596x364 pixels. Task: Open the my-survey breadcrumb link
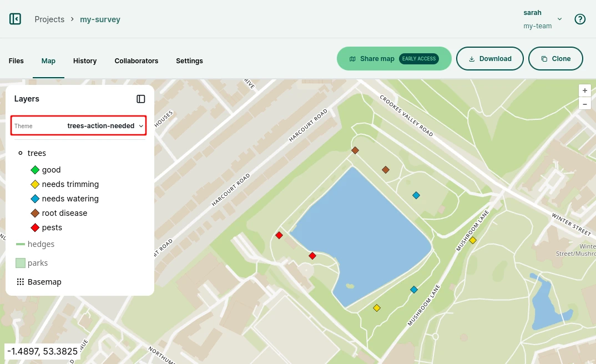tap(100, 19)
